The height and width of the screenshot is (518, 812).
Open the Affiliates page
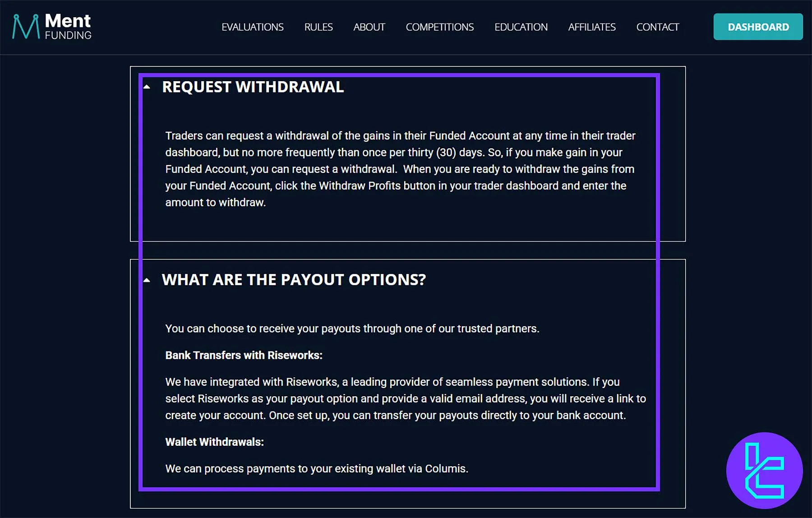click(x=591, y=27)
